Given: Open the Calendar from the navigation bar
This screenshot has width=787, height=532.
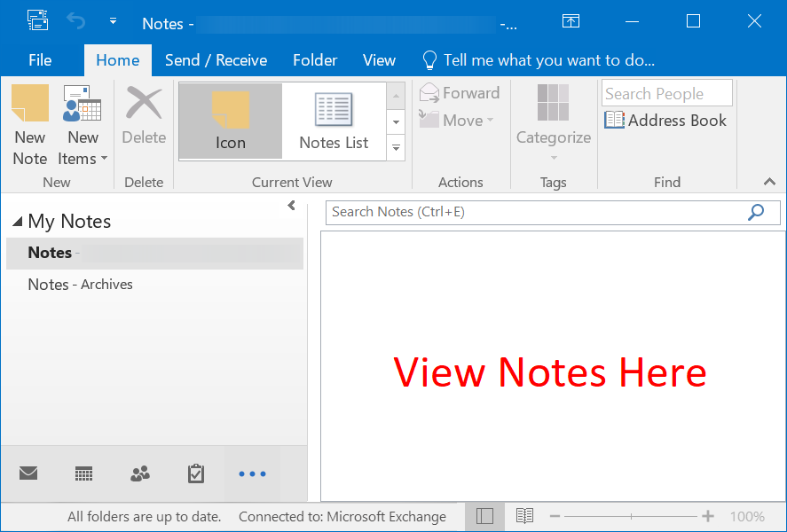Looking at the screenshot, I should [x=83, y=473].
